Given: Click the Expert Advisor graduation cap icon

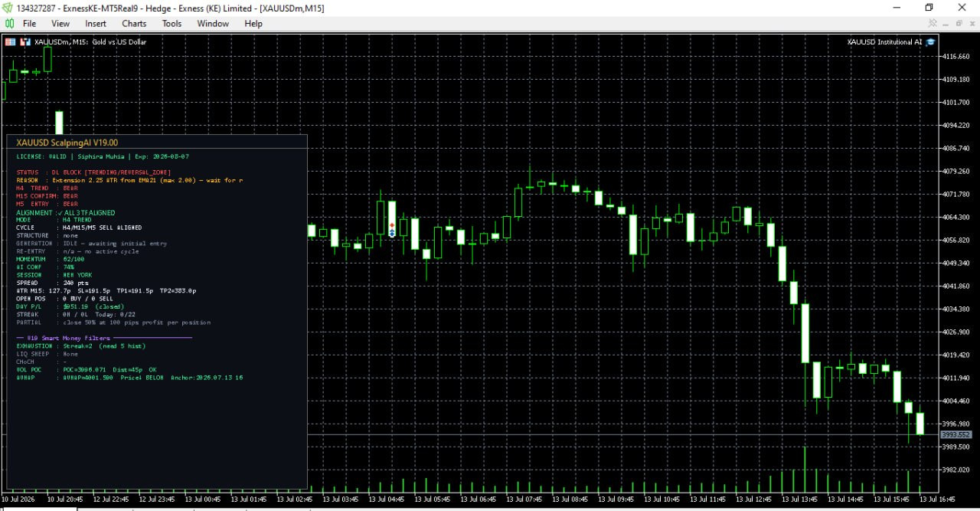Looking at the screenshot, I should [x=930, y=42].
